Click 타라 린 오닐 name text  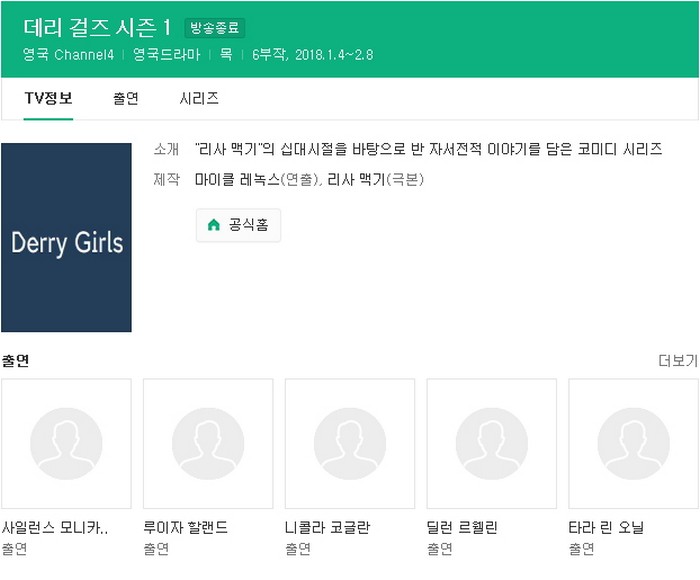606,527
